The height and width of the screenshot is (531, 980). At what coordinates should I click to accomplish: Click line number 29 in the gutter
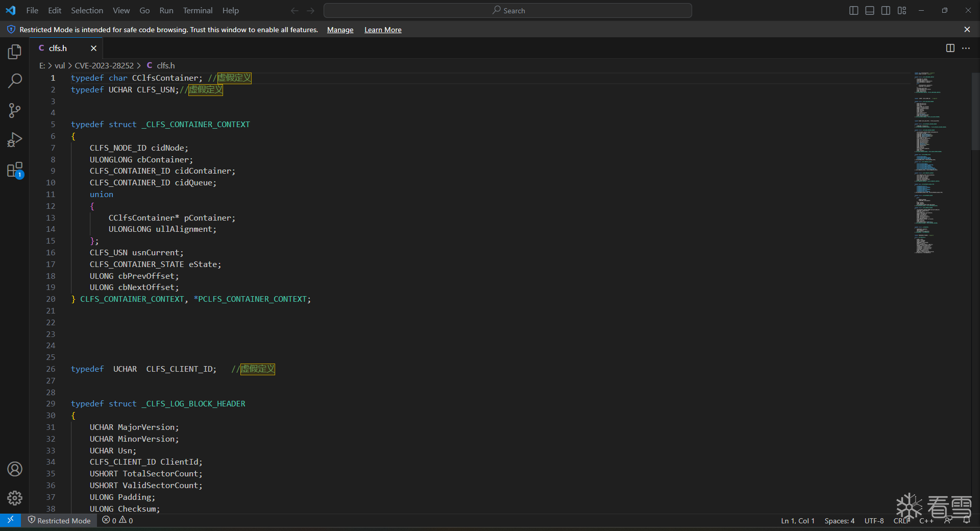point(51,404)
